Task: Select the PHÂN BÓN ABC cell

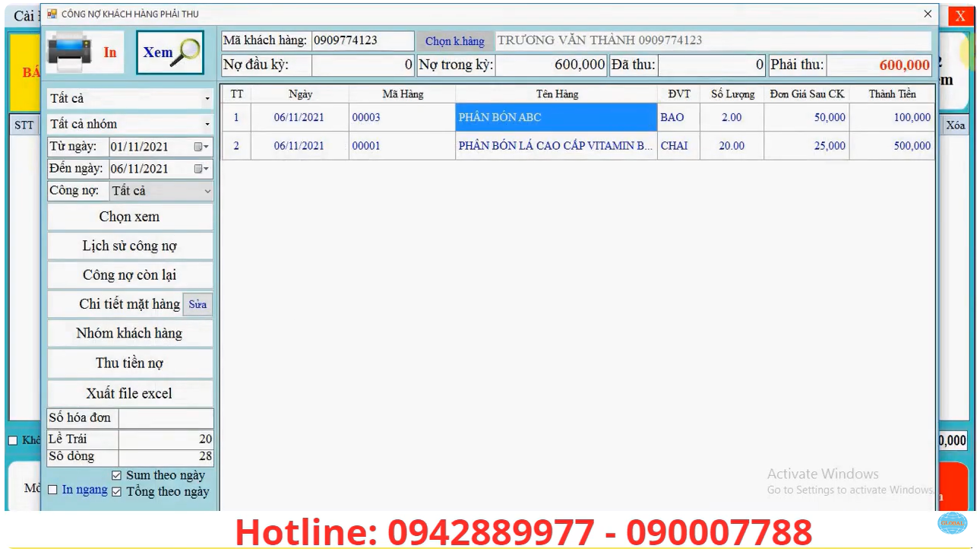Action: coord(556,118)
